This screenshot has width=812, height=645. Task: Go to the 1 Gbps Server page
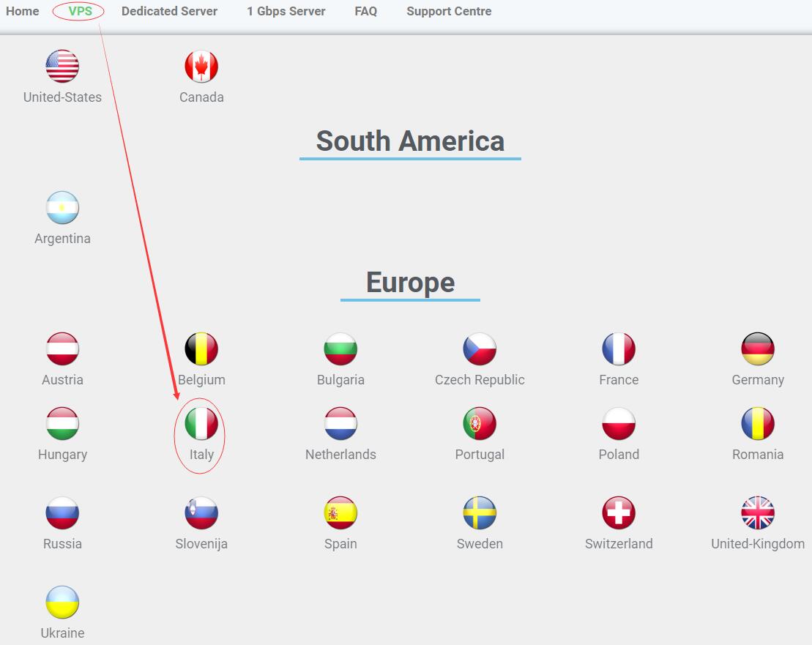[286, 11]
